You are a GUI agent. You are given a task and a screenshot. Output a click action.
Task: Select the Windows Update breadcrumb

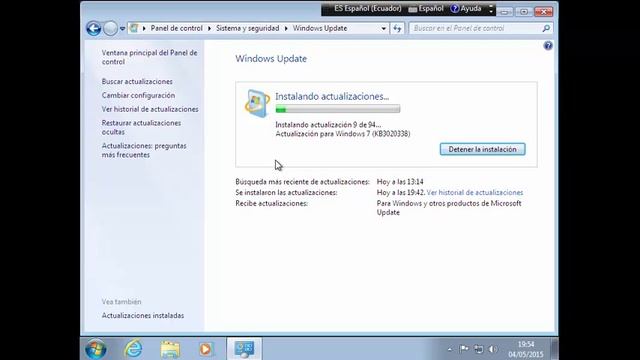[x=320, y=28]
